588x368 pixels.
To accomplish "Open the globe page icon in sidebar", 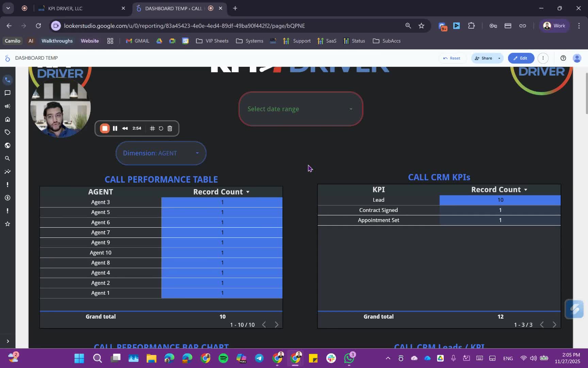I will [x=7, y=145].
